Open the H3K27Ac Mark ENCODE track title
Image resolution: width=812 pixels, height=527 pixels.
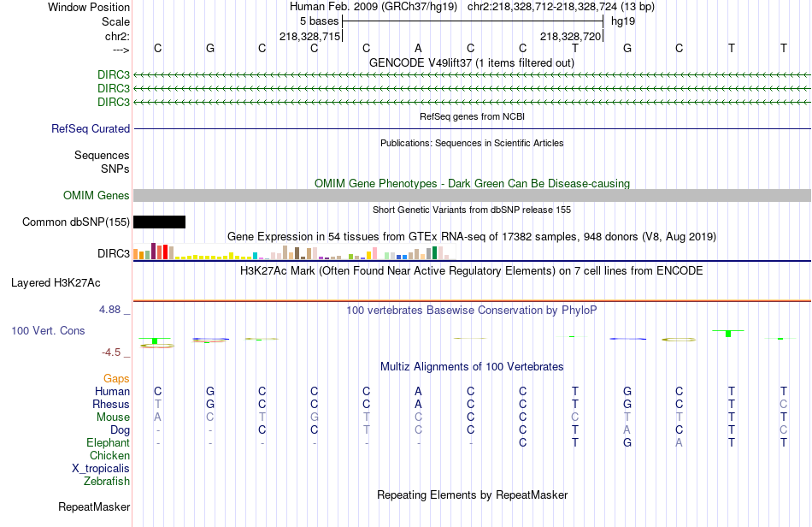(472, 270)
